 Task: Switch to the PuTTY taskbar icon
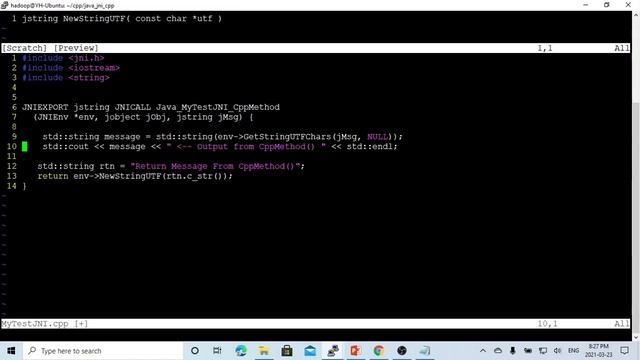pos(333,351)
